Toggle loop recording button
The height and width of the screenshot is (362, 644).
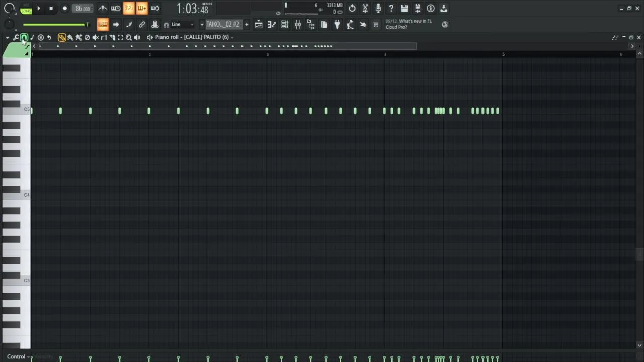[155, 8]
